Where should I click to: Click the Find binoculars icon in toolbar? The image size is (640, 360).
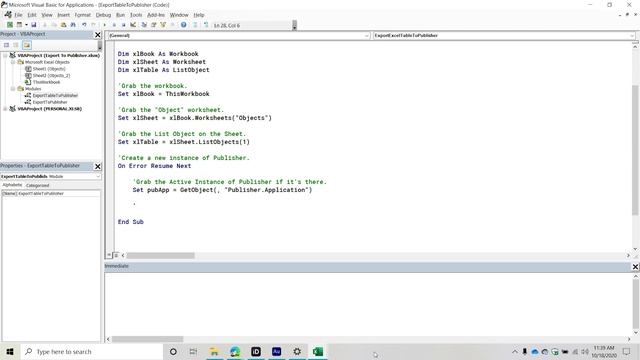(x=73, y=25)
